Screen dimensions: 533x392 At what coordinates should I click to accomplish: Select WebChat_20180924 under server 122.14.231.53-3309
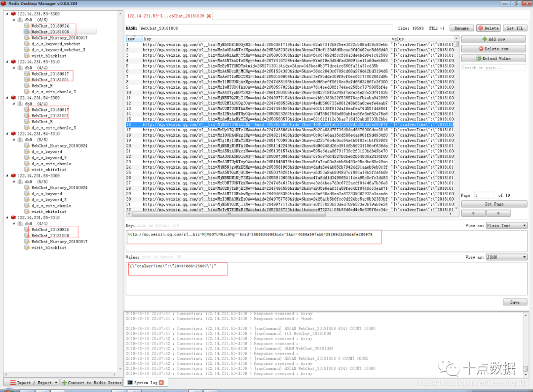[x=50, y=26]
